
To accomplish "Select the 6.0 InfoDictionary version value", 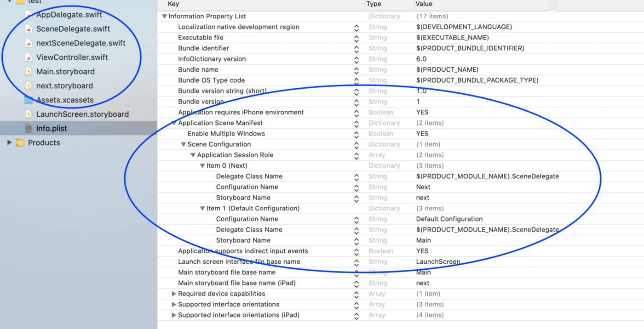I will pos(421,59).
